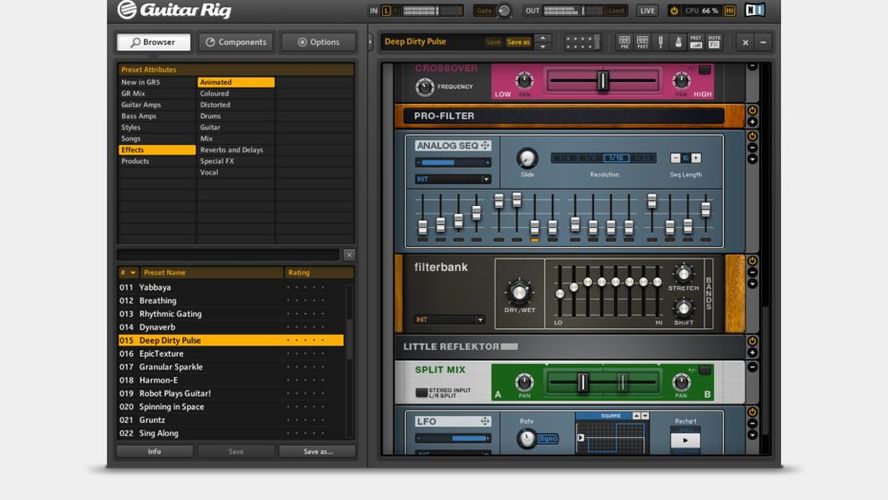Viewport: 888px width, 500px height.
Task: Open Analog Seq INIT preset dropdown
Action: tap(452, 180)
